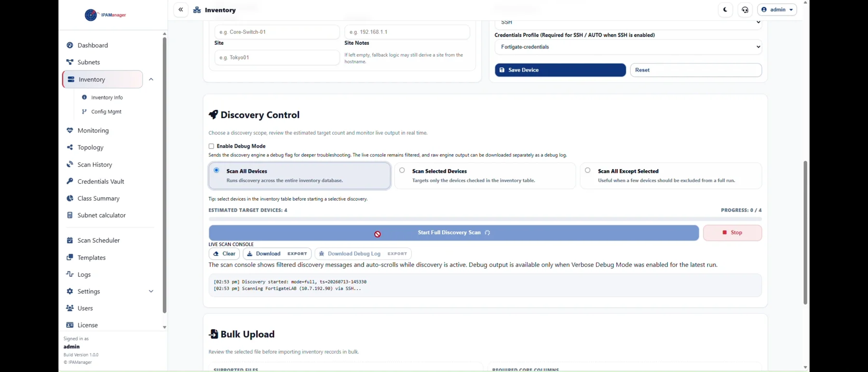868x372 pixels.
Task: Select Scan Selected Devices radio option
Action: point(402,170)
